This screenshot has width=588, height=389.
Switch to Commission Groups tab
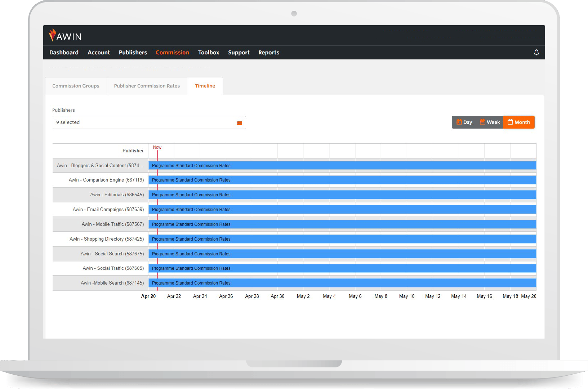pos(76,86)
